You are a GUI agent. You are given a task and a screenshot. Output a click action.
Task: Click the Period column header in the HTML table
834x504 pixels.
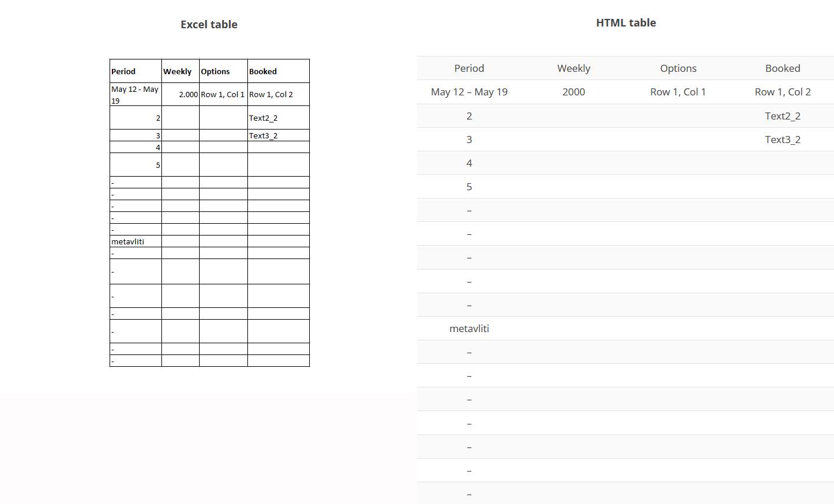[x=469, y=68]
